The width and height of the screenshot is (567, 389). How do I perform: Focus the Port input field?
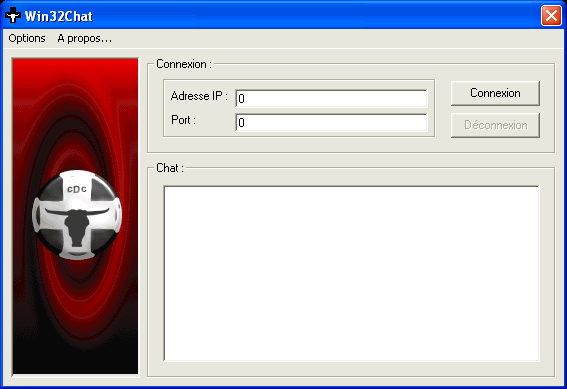click(331, 123)
